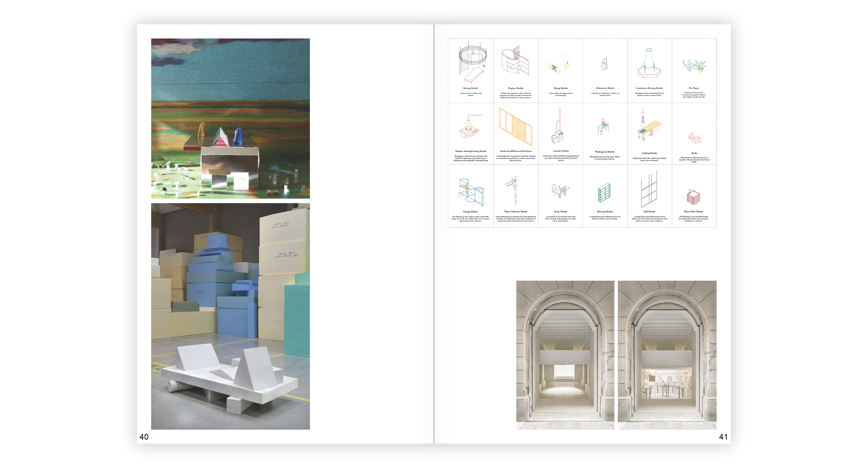
Task: Select the Combustion Heating Module hearth drawing
Action: [x=649, y=63]
